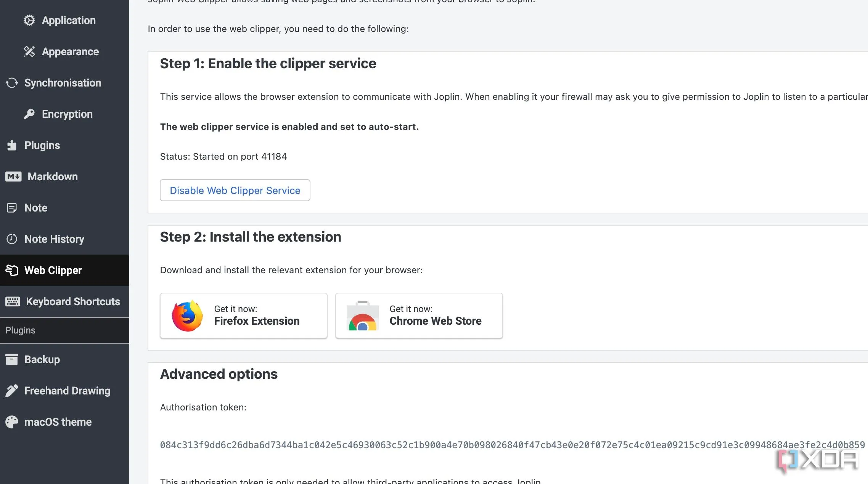Click the Step 1: Enable the clipper service heading
Screen dimensions: 868x484
coord(268,63)
